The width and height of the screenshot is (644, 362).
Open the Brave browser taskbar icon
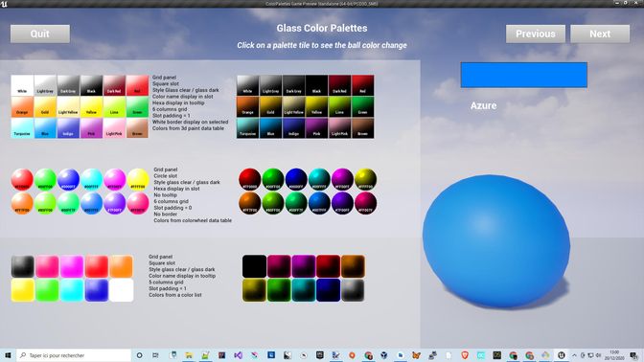[x=465, y=355]
